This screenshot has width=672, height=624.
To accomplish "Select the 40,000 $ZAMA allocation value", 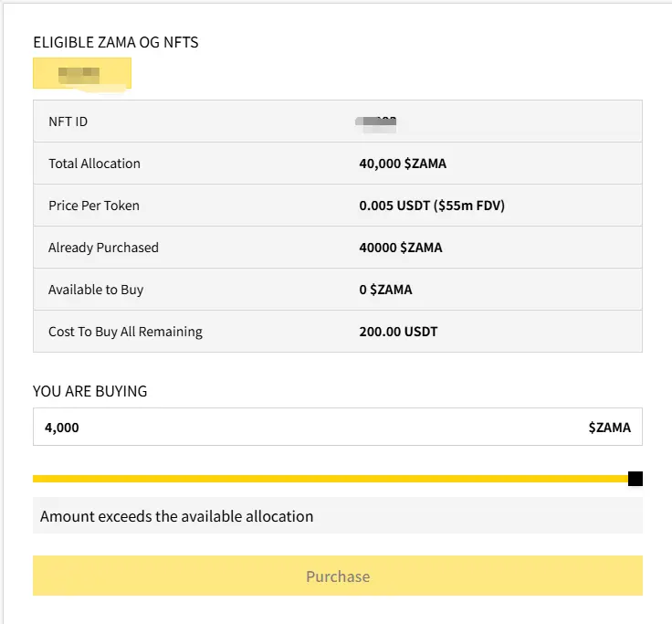I will (x=403, y=164).
